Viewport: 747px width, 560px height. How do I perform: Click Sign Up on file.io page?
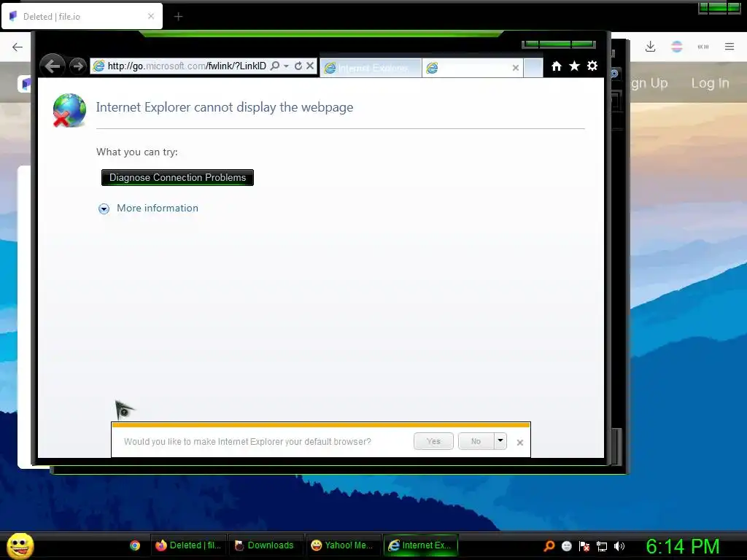[649, 83]
